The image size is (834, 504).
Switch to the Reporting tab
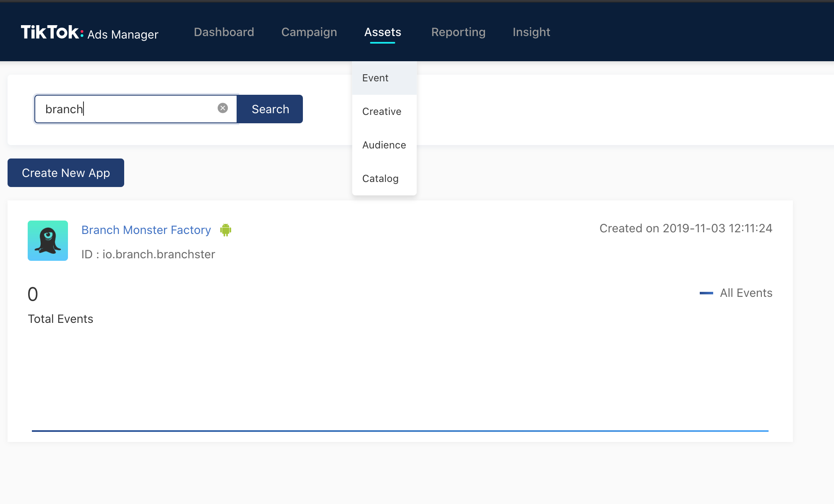coord(458,32)
